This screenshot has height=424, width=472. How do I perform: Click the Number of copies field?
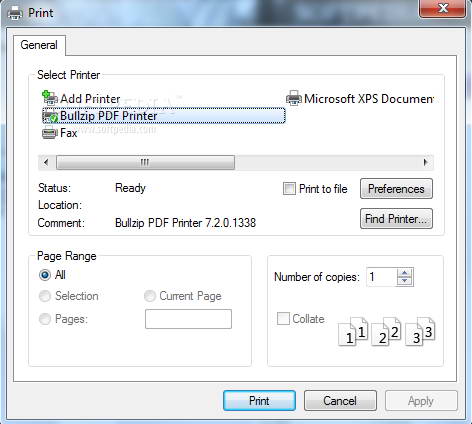pyautogui.click(x=382, y=277)
